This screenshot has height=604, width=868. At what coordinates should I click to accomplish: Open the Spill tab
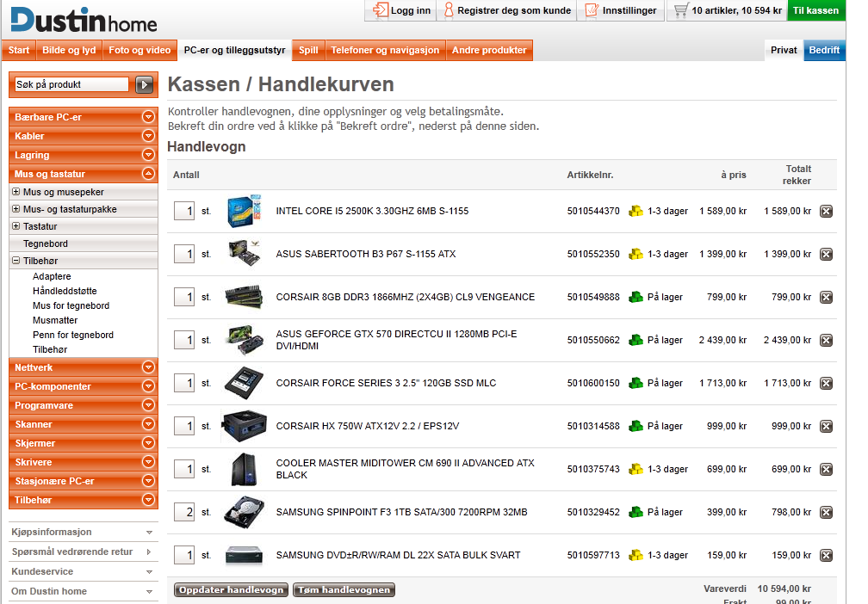point(308,50)
